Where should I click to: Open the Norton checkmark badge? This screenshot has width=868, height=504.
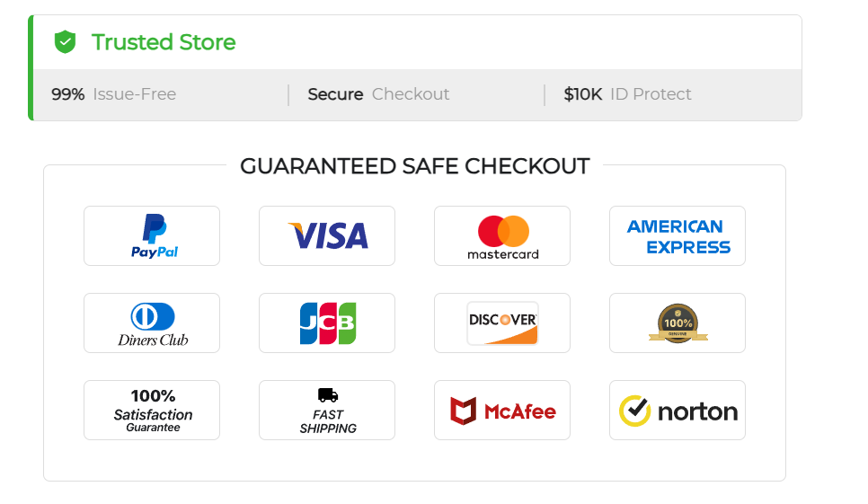(x=678, y=410)
